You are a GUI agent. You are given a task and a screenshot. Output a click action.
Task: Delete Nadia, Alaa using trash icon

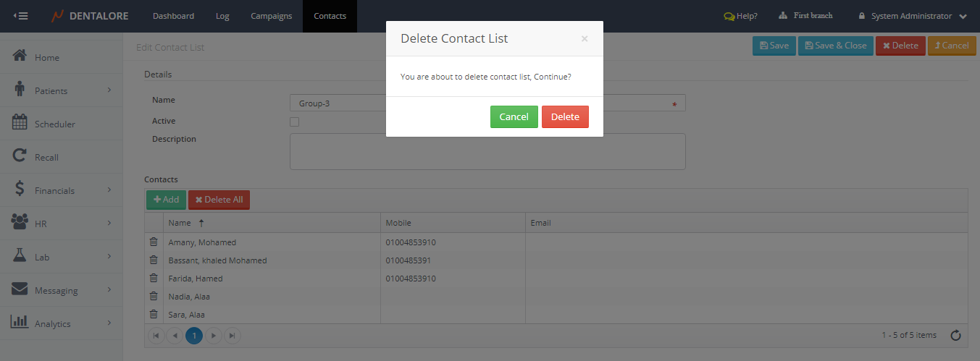click(154, 296)
